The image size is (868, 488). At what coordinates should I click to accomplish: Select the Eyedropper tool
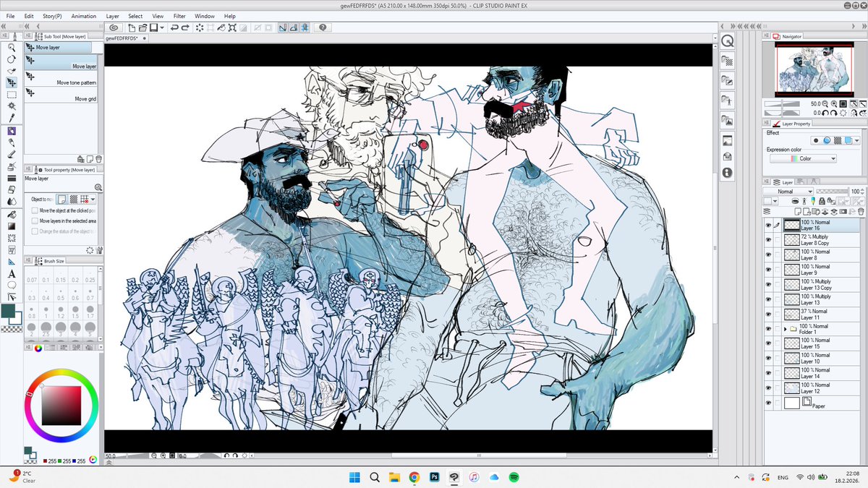(x=12, y=117)
